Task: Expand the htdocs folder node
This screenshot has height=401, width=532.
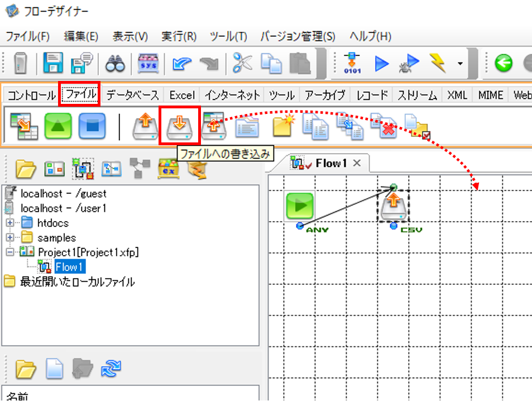Action: [10, 223]
